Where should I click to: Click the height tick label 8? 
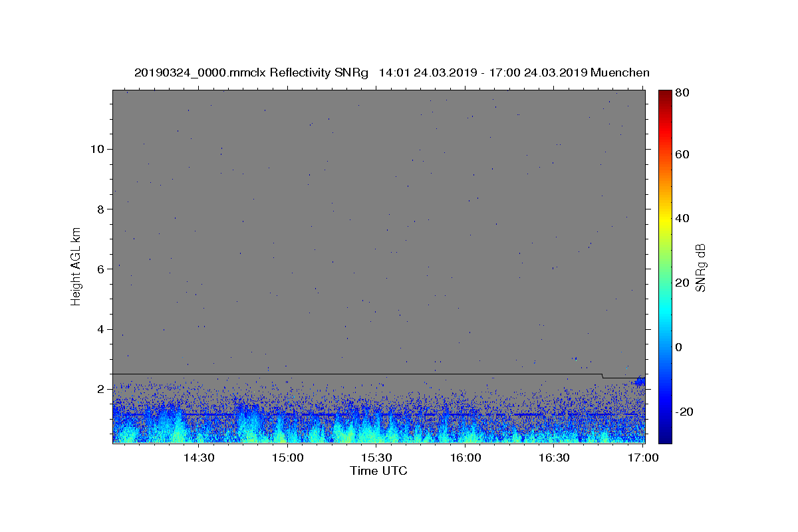click(100, 209)
